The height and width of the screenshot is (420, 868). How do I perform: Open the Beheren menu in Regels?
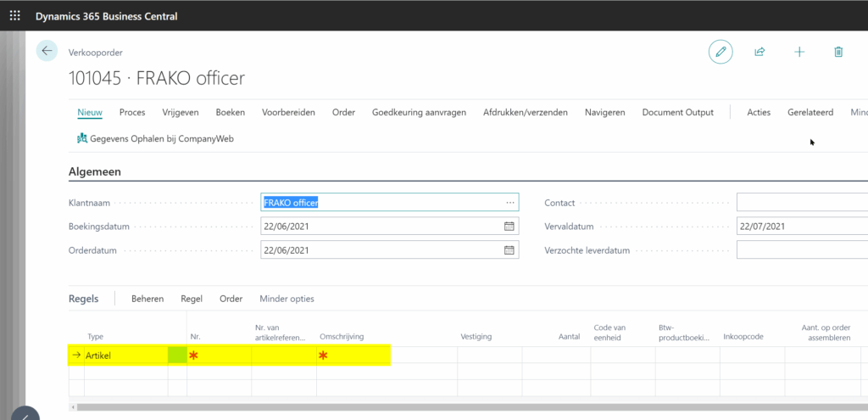(x=147, y=299)
